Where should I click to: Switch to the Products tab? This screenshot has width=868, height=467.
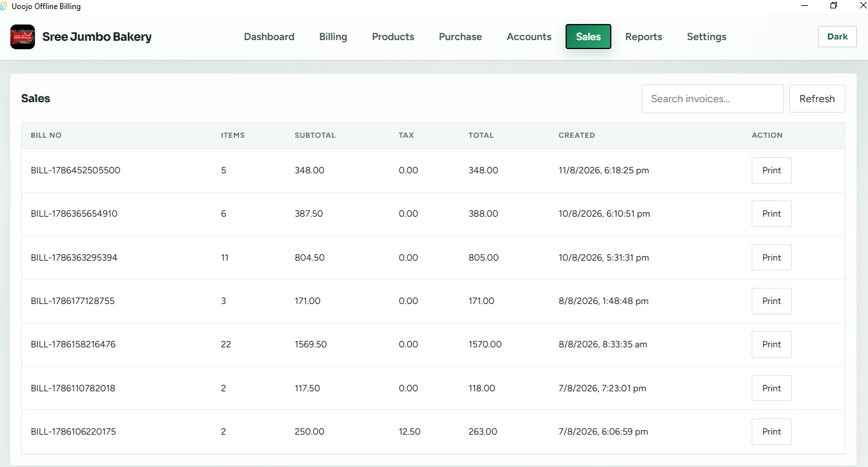click(x=393, y=37)
